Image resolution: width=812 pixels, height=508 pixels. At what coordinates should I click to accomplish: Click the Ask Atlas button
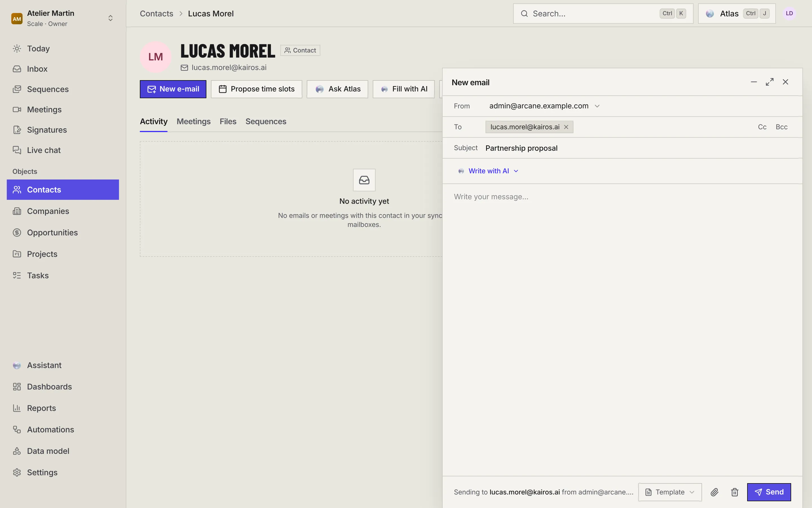point(337,89)
